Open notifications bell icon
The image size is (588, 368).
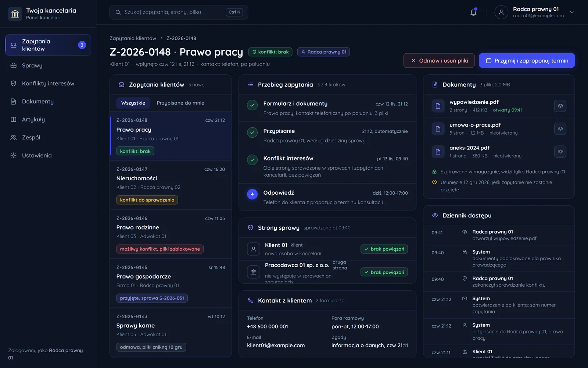click(x=473, y=12)
